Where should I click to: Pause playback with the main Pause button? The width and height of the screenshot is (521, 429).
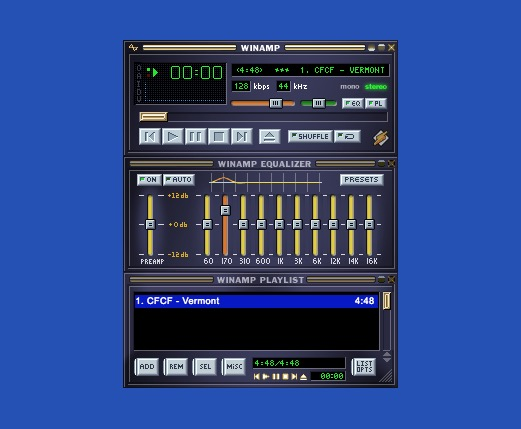[195, 137]
